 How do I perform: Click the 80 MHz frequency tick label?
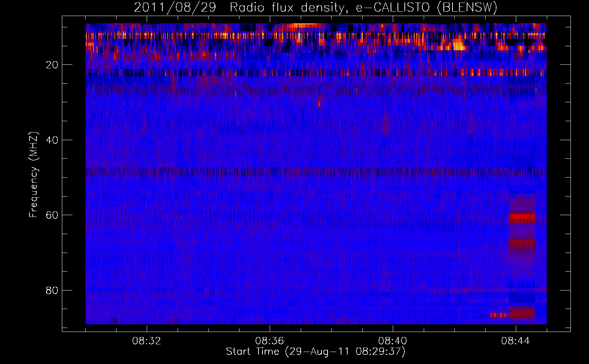(52, 290)
